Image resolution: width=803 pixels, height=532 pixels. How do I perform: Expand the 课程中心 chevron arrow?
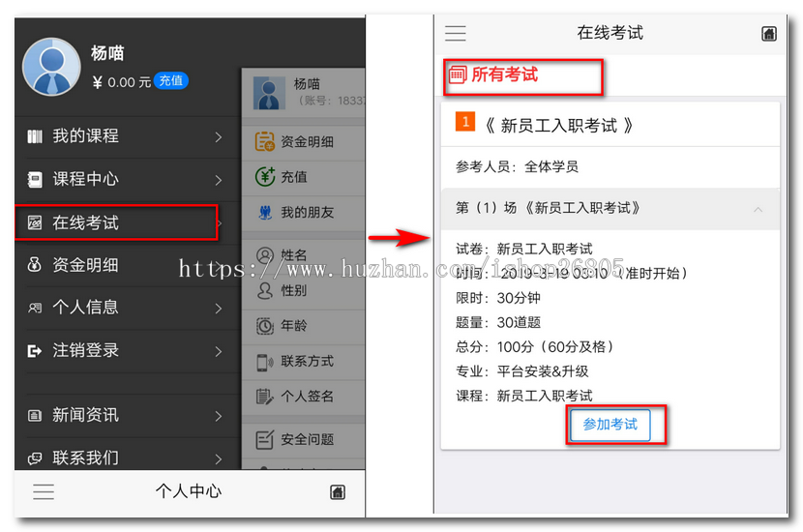tap(219, 180)
